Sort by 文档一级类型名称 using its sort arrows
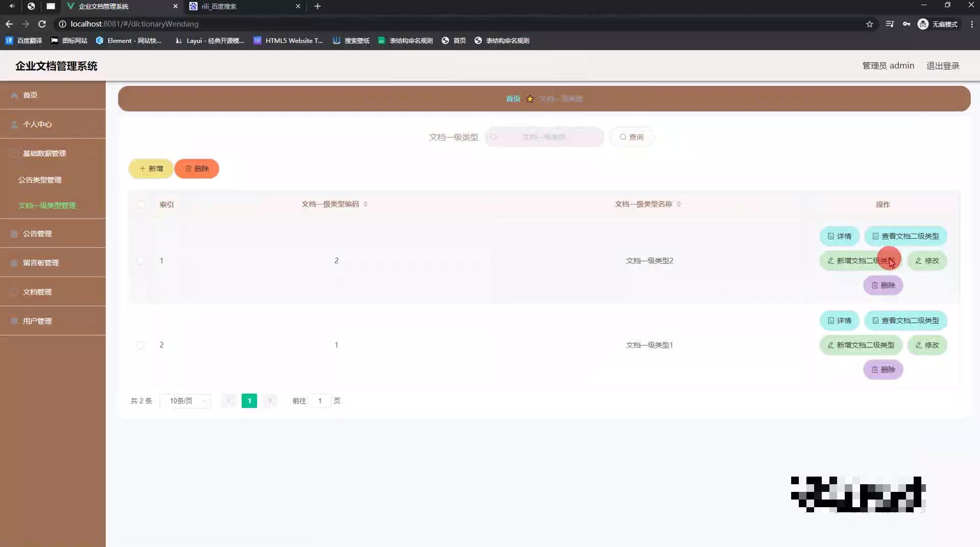The width and height of the screenshot is (980, 547). [680, 204]
